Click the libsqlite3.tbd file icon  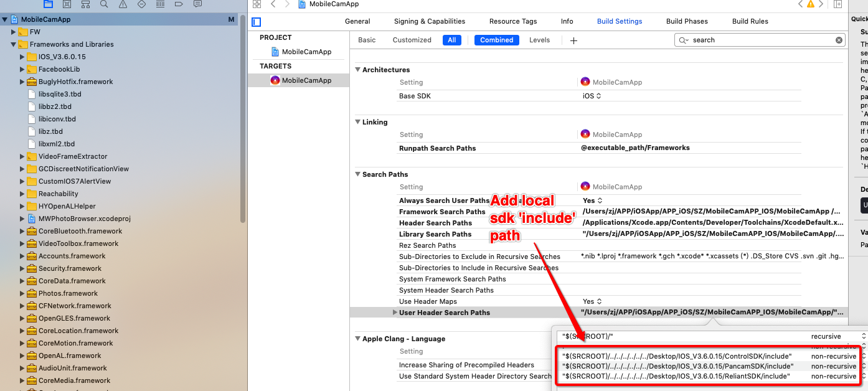click(x=32, y=94)
